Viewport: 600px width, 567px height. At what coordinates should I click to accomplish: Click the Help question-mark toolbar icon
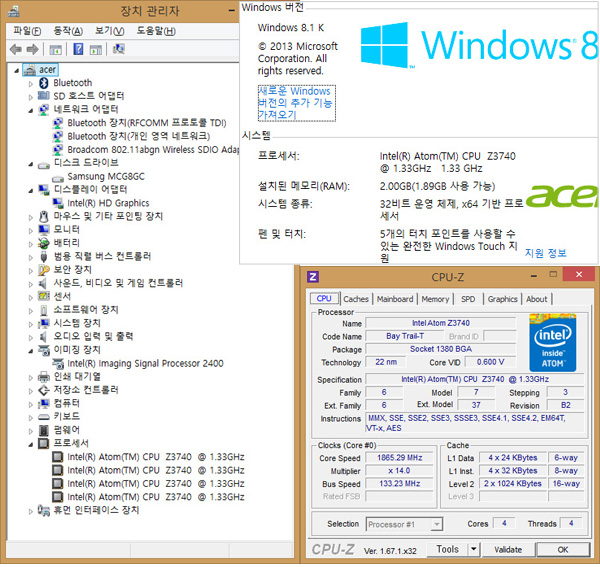(78, 49)
